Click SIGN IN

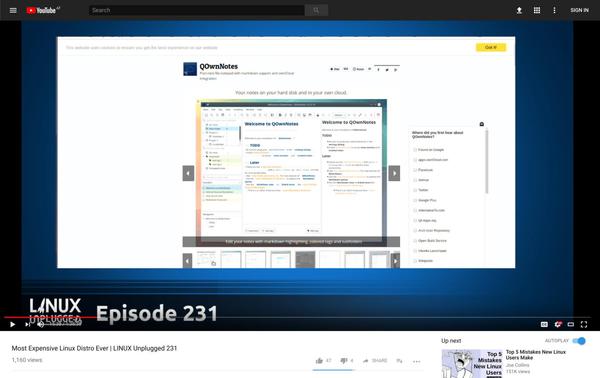coord(579,10)
